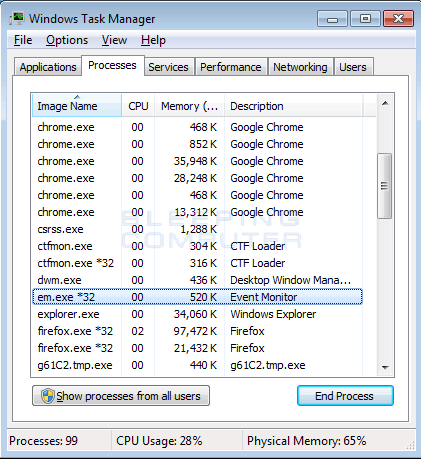Select firefox.exe using 21,432 K

tap(197, 348)
